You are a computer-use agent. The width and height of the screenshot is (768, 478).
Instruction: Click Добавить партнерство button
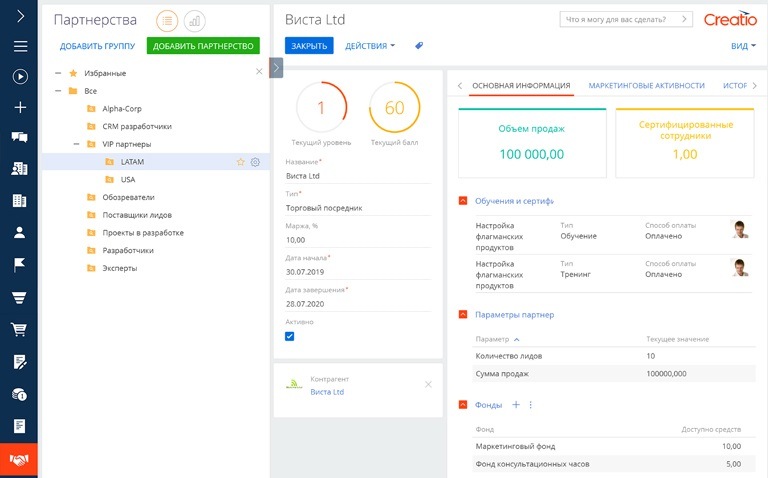[203, 46]
